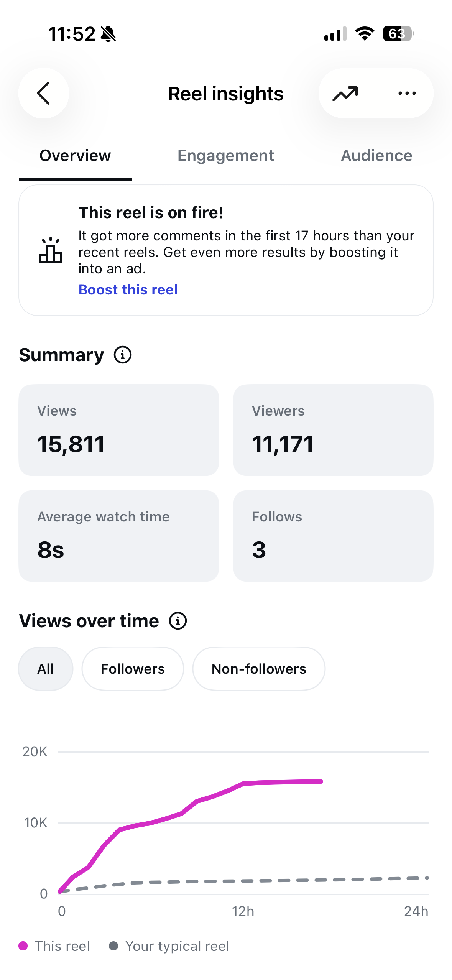Select the All filter chip
This screenshot has height=980, width=452.
(x=46, y=669)
